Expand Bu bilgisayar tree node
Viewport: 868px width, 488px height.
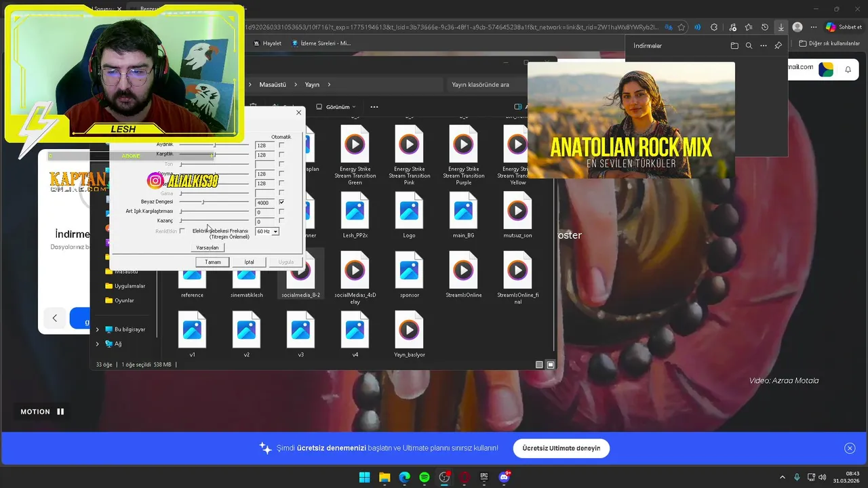(x=97, y=329)
